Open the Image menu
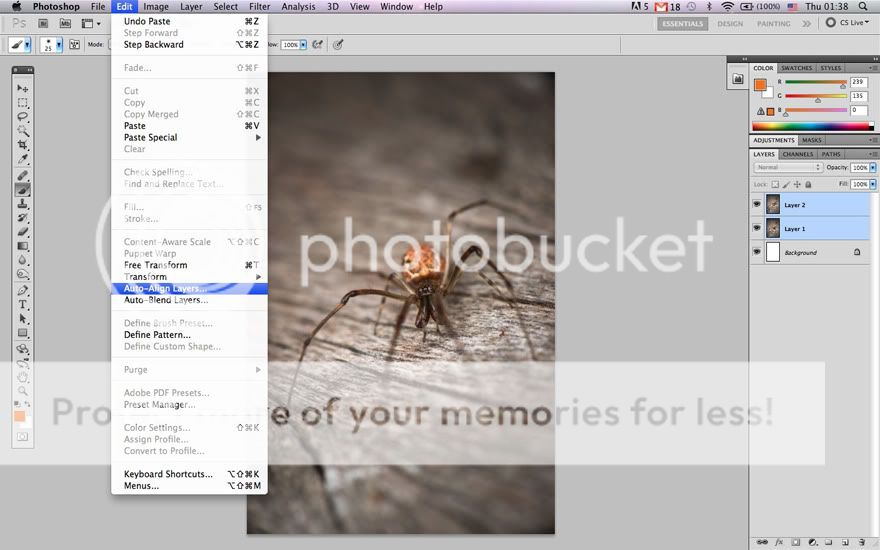Screen dimensions: 880x550 point(156,7)
